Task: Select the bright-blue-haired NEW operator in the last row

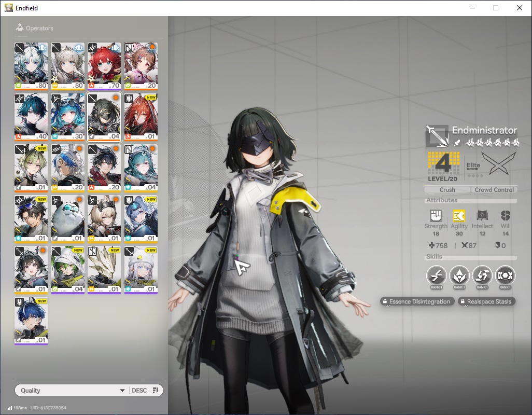Action: coord(31,320)
